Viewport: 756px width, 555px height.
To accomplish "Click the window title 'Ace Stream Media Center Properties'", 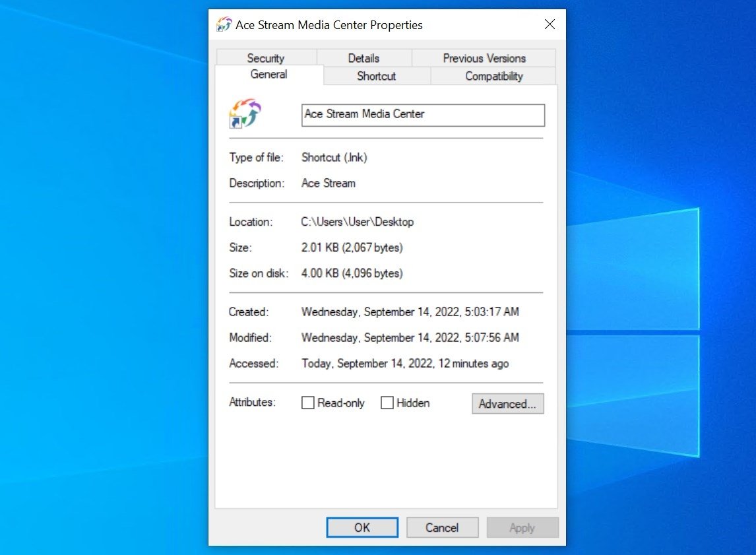I will tap(329, 25).
